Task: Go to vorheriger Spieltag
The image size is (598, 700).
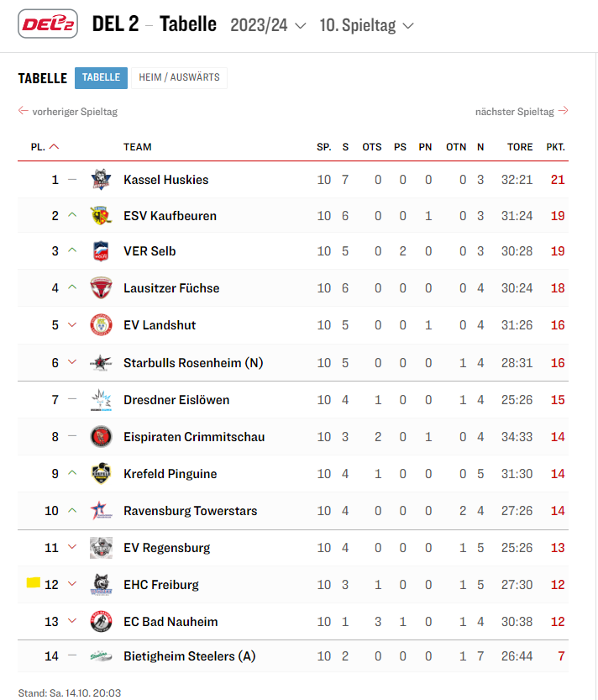Action: pyautogui.click(x=68, y=111)
